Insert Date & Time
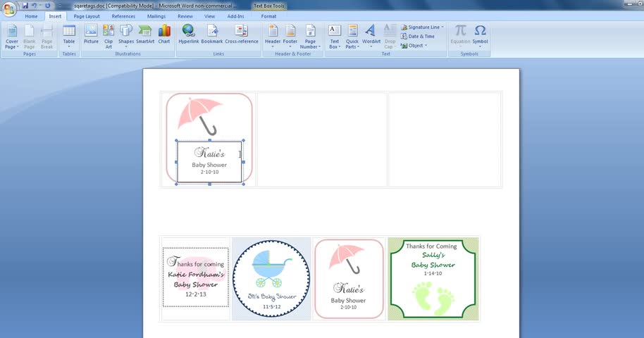Viewport: 644px width, 338px height. [x=417, y=36]
